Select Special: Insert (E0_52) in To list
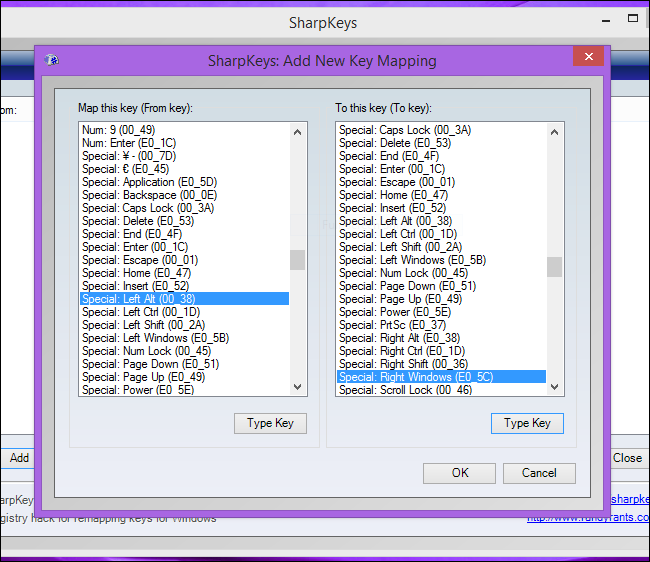Image resolution: width=650 pixels, height=562 pixels. 441,208
